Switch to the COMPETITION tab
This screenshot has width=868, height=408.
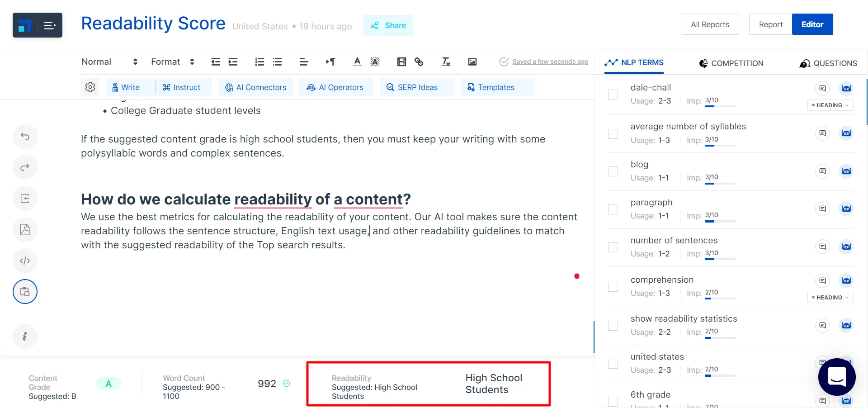(x=731, y=63)
